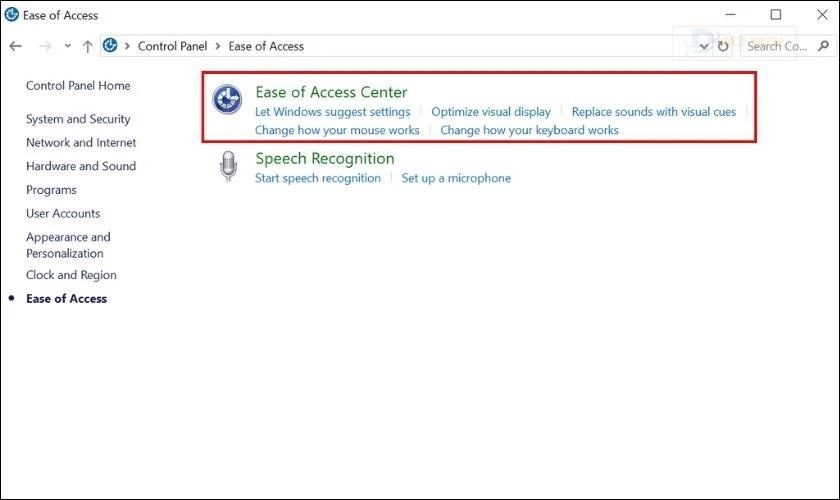Open the Ease of Access Center heading
The image size is (840, 500).
pos(331,92)
